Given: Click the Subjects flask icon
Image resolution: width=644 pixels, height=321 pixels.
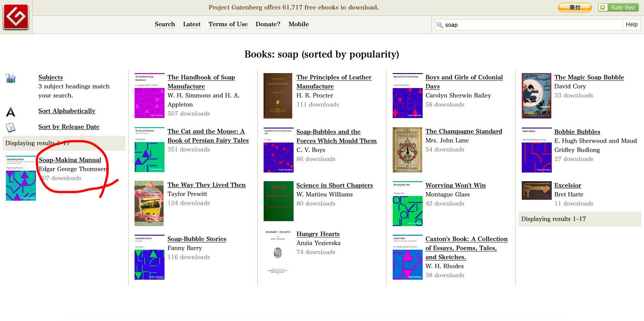Looking at the screenshot, I should click(x=10, y=78).
